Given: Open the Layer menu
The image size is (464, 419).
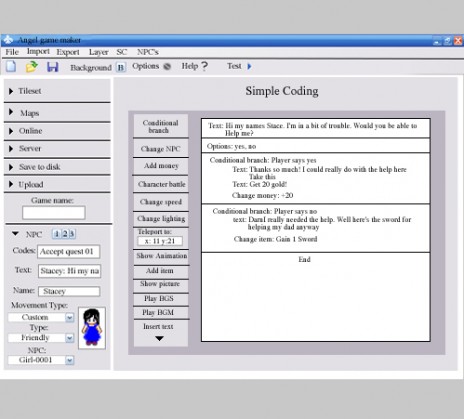Looking at the screenshot, I should 98,52.
